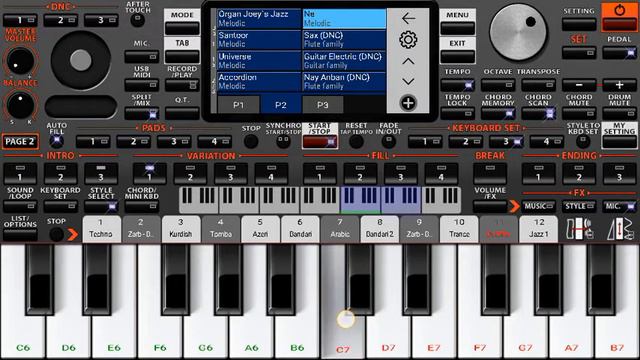The width and height of the screenshot is (640, 360).
Task: Open the keyboard layout icon near Jazz 1
Action: click(x=579, y=229)
